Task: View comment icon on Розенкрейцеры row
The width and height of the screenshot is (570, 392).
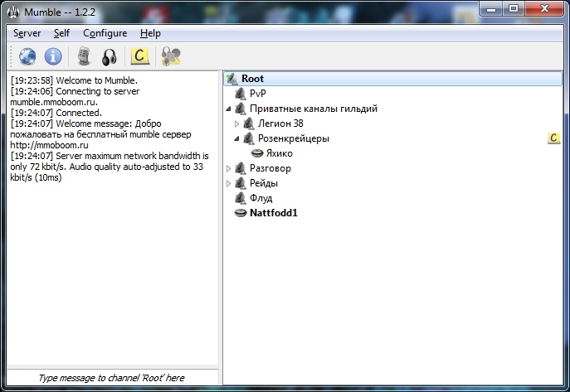Action: (553, 138)
